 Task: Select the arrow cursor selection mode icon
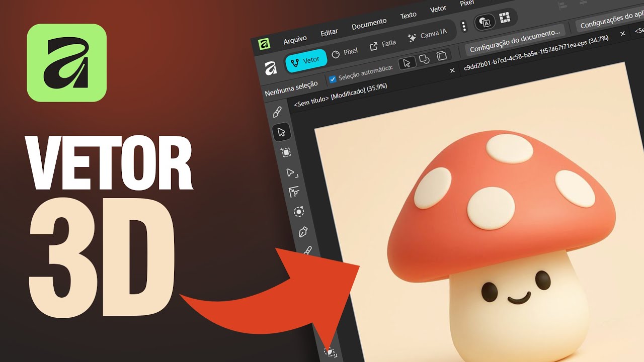[x=407, y=63]
